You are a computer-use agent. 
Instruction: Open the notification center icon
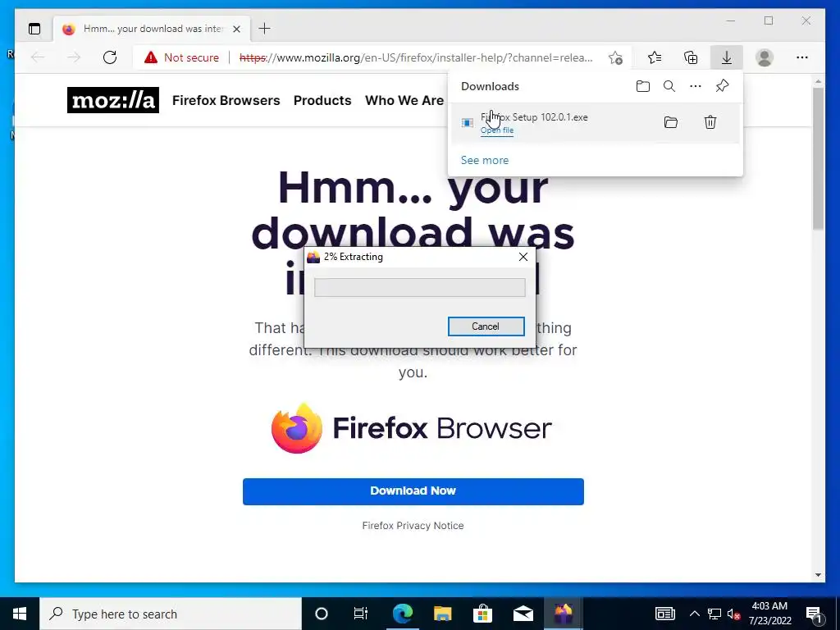pos(814,614)
